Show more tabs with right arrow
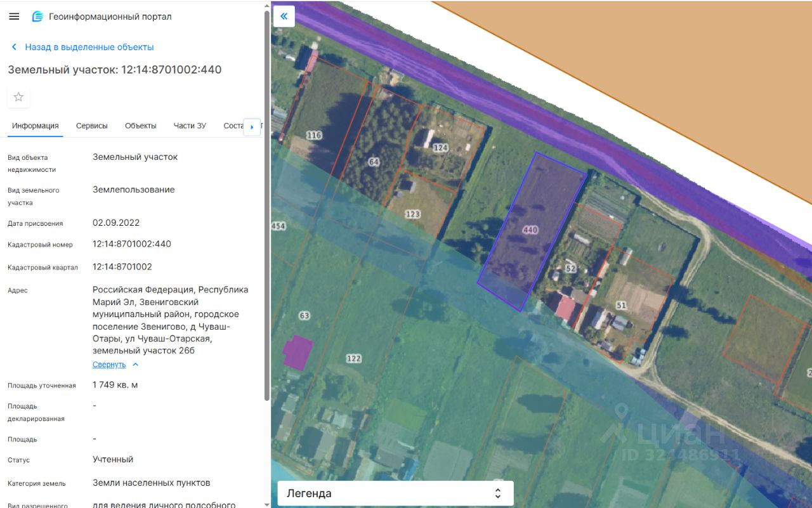Viewport: 812px width, 508px height. tap(252, 127)
